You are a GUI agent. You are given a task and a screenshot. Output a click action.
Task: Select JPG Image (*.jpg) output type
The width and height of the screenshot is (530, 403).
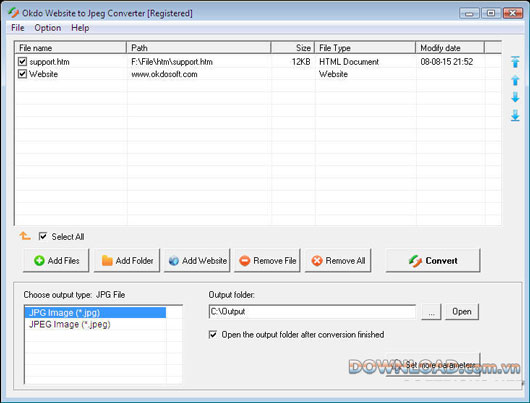coord(95,312)
